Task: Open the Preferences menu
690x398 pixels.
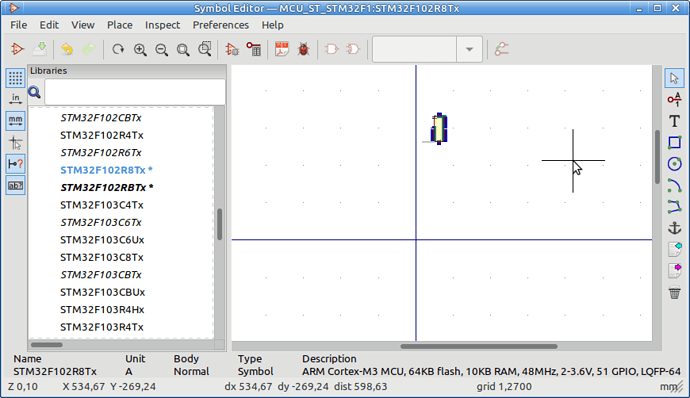Action: tap(220, 25)
